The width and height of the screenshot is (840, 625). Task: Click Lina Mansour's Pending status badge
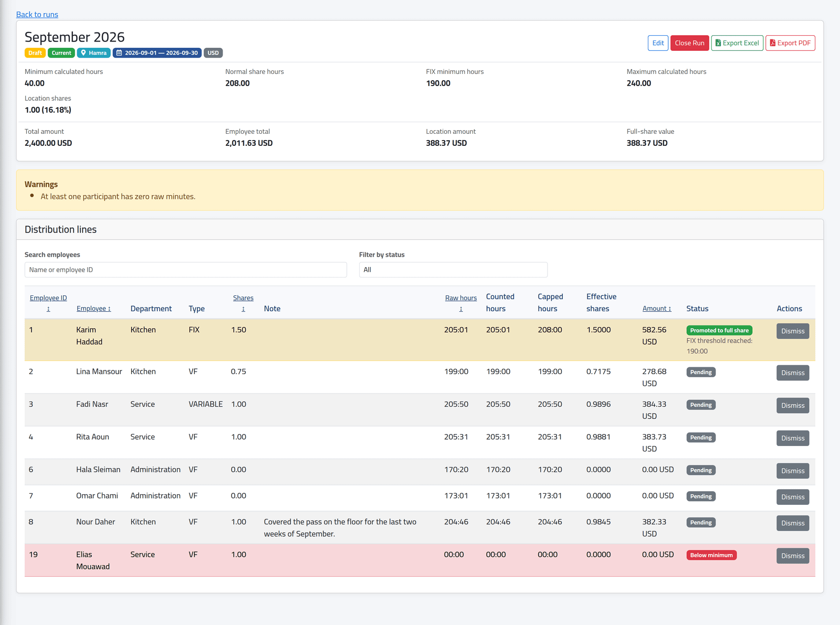click(x=701, y=372)
